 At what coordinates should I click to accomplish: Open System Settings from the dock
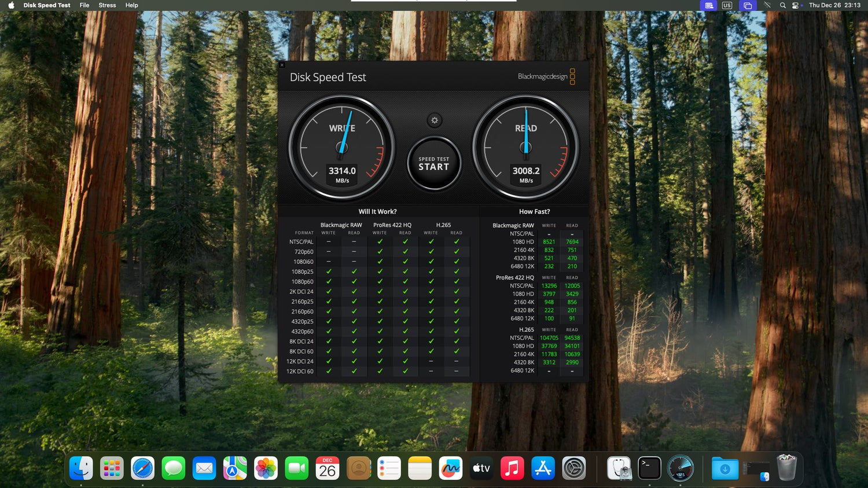coord(574,468)
